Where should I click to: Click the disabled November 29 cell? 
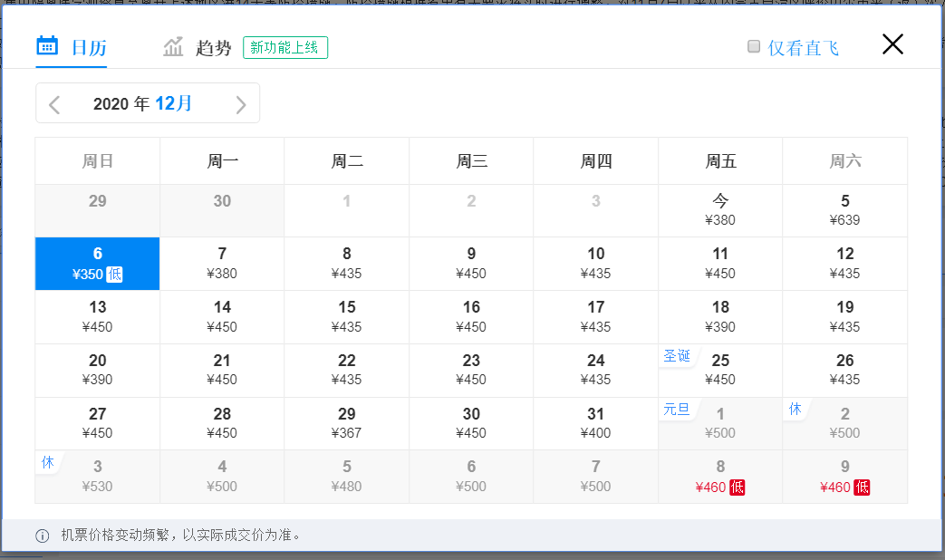click(x=98, y=210)
